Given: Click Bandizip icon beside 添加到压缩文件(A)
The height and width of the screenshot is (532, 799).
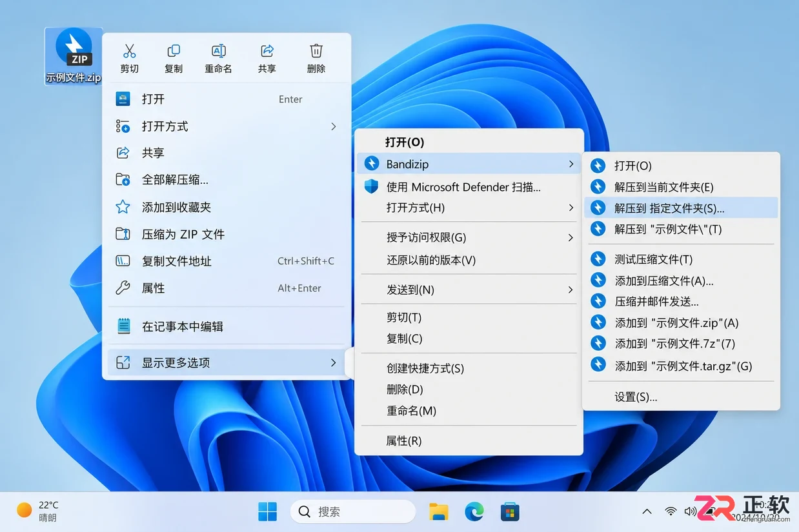Looking at the screenshot, I should click(598, 281).
